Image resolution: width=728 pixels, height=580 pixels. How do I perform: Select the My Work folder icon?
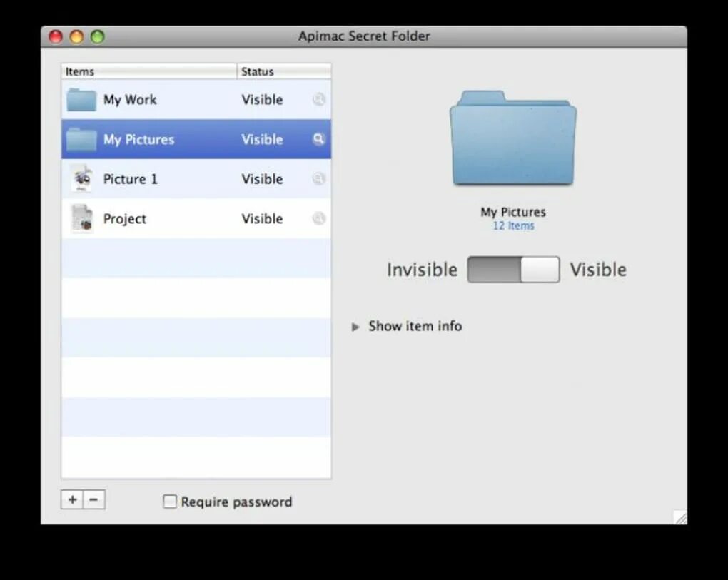tap(81, 100)
